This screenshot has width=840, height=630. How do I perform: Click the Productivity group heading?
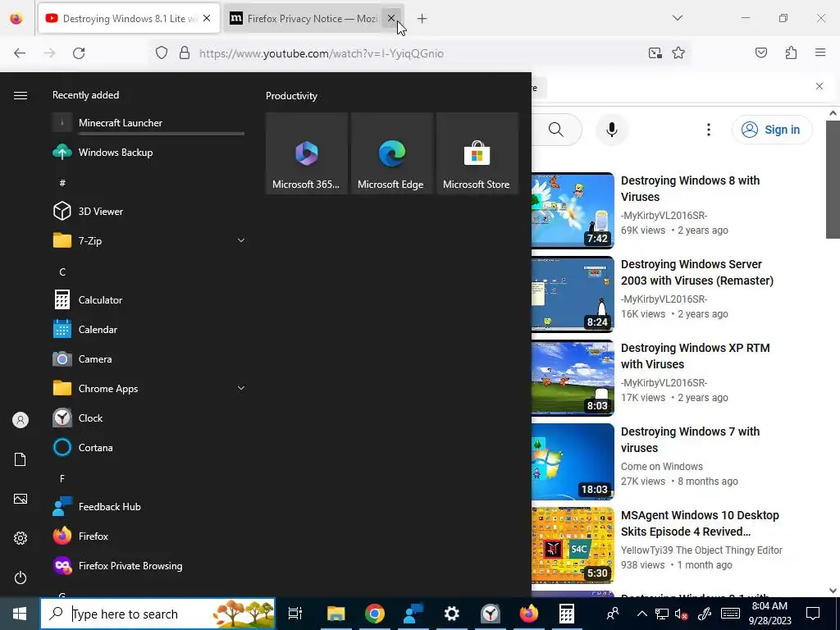pos(291,96)
